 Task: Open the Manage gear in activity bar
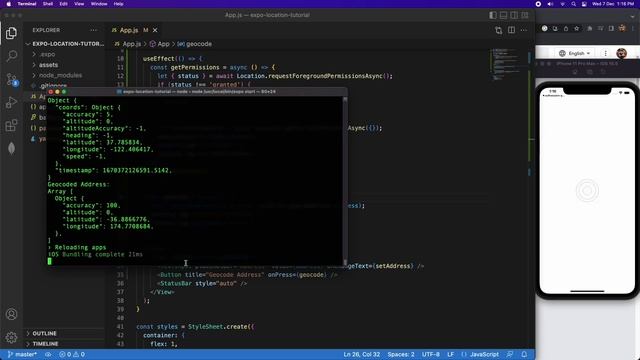11,337
